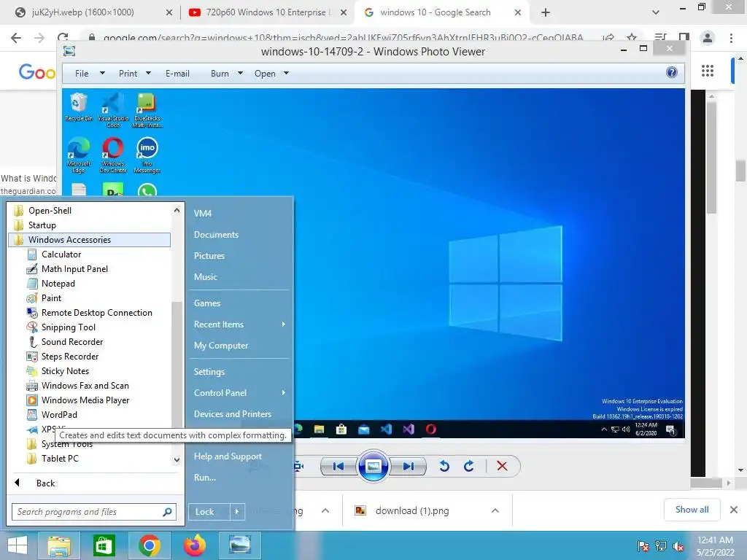
Task: Expand Control Panel submenu
Action: pos(284,393)
